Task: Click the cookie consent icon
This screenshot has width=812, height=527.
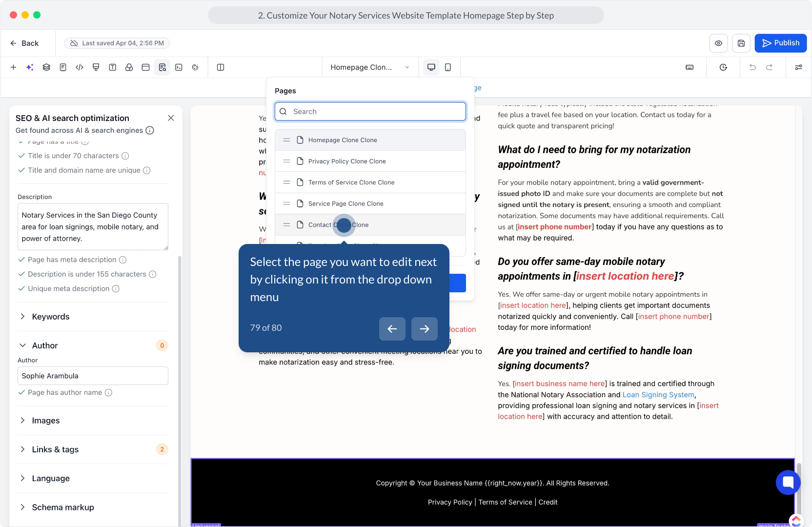Action: pyautogui.click(x=195, y=67)
